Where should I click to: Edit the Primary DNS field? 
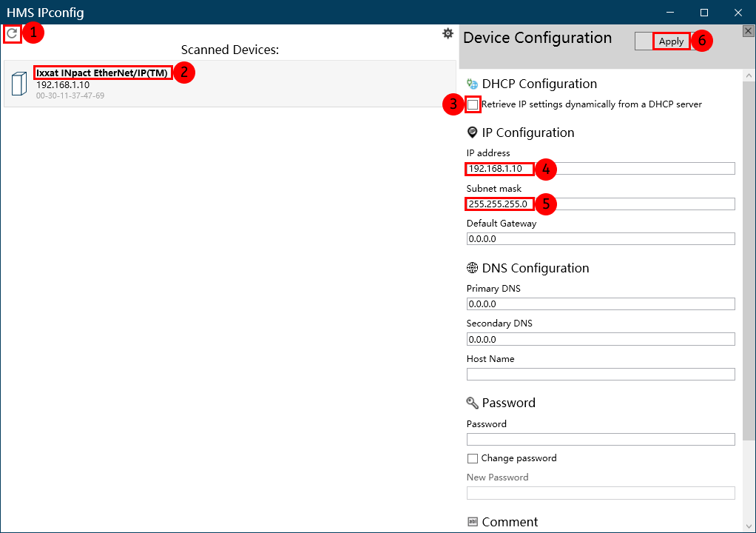click(x=600, y=304)
